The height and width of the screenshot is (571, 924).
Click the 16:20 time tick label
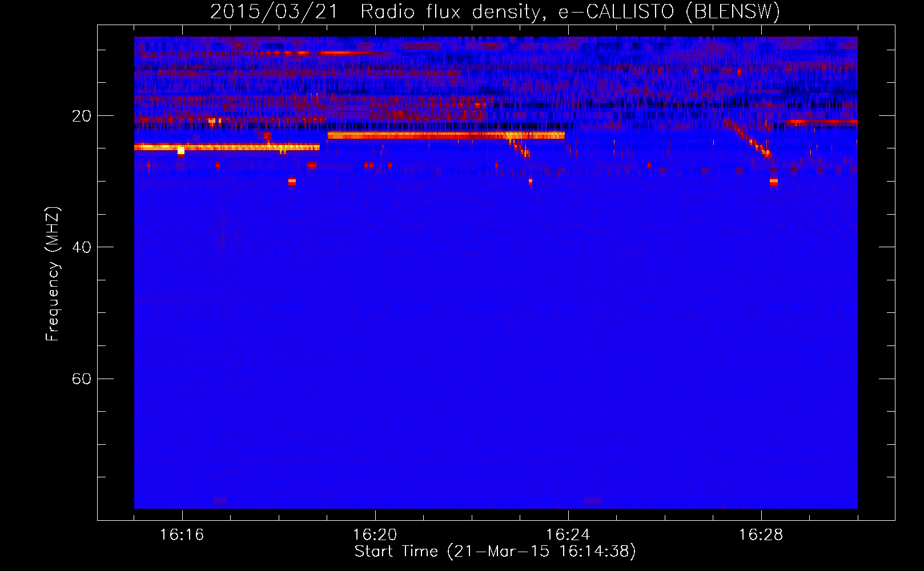tap(375, 535)
